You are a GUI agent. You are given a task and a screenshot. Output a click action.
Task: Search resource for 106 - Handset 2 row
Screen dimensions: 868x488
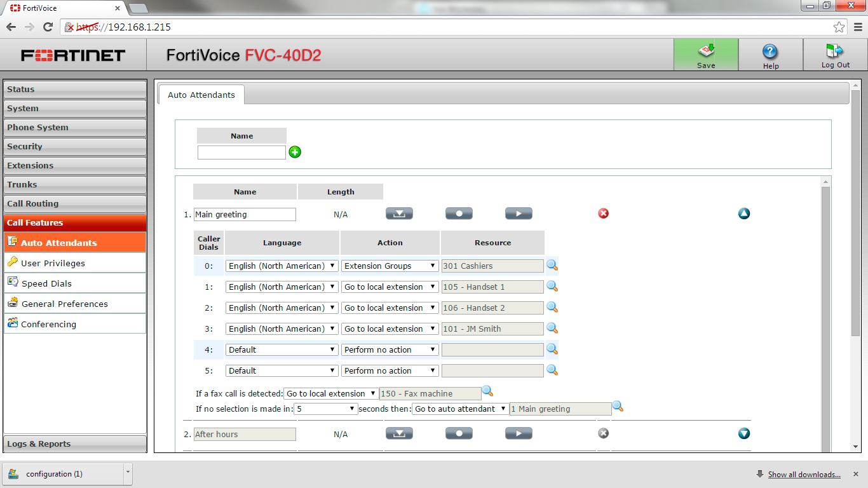click(x=552, y=307)
